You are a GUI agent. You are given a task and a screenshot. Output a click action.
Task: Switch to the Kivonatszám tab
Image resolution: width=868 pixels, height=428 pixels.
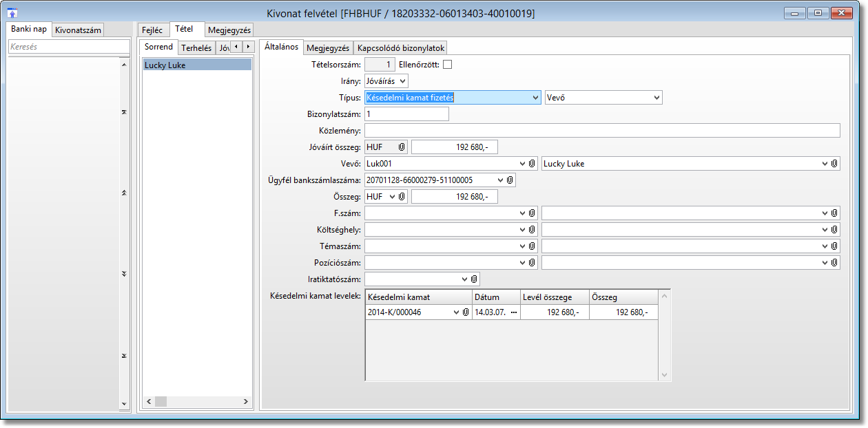click(x=79, y=30)
